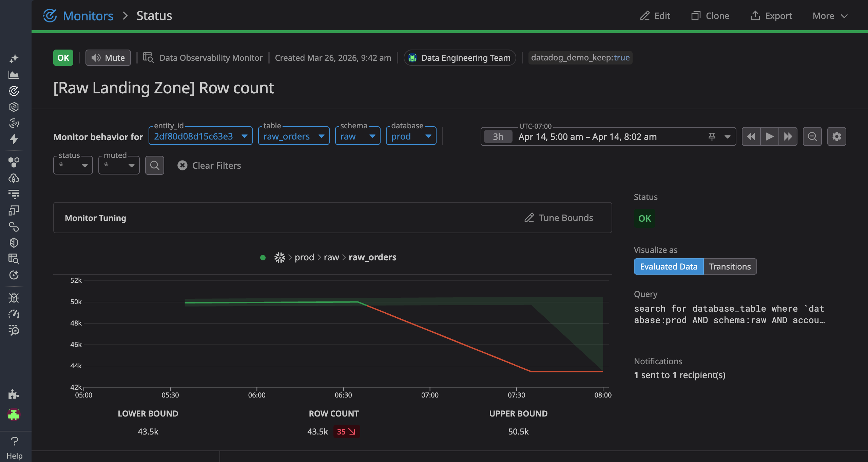Expand the More menu
The image size is (868, 462).
coord(830,16)
